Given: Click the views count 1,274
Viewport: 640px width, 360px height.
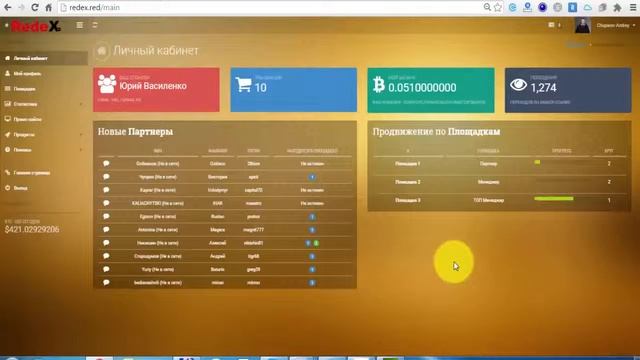Looking at the screenshot, I should (x=543, y=87).
